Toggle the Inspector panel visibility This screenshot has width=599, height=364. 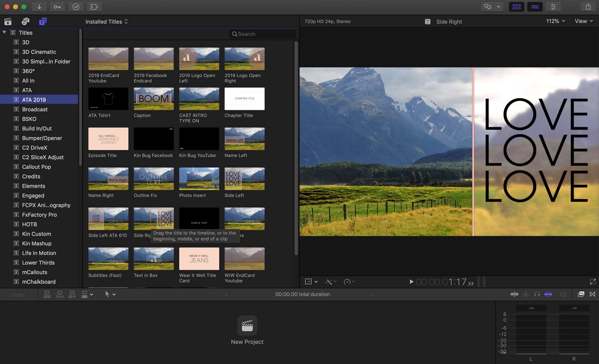point(553,7)
